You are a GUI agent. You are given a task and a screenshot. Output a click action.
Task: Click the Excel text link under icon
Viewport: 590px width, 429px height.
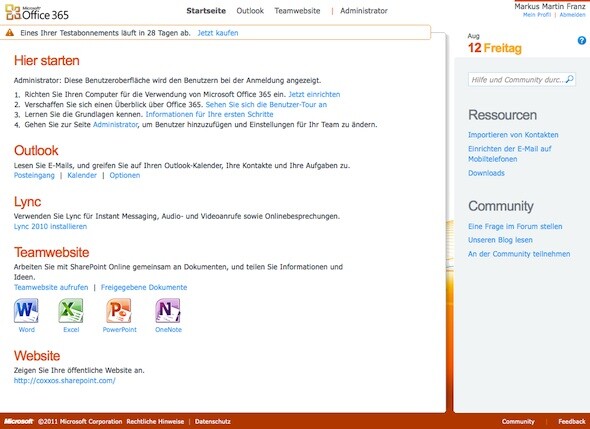pos(71,330)
